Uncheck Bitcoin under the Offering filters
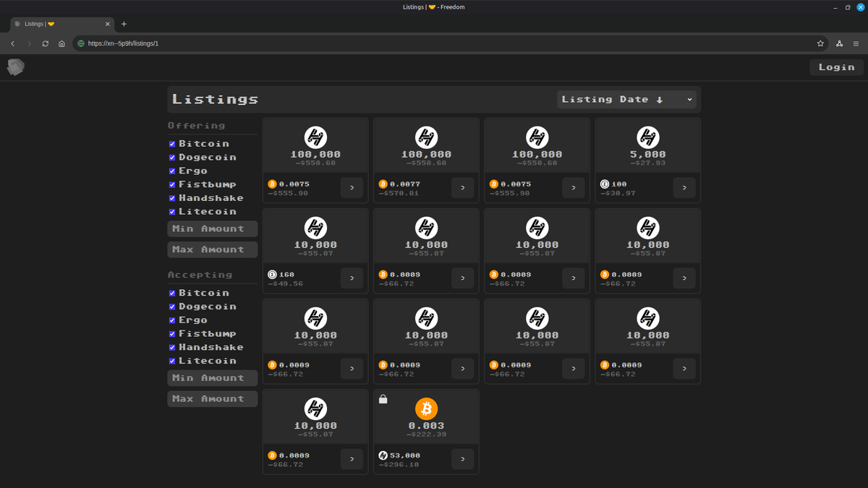 [172, 143]
